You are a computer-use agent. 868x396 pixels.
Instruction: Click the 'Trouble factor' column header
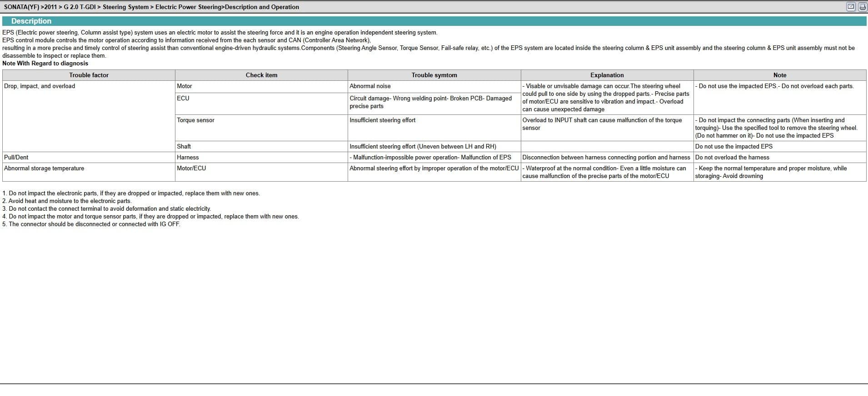(89, 75)
